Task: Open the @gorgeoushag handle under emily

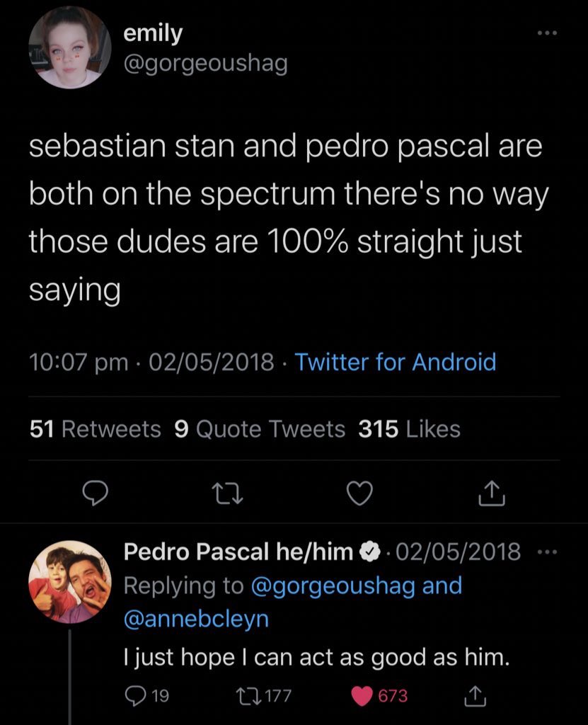Action: 205,64
